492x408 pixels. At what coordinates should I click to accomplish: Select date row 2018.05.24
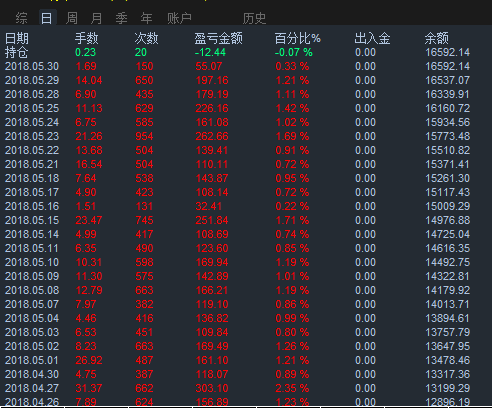coord(32,122)
